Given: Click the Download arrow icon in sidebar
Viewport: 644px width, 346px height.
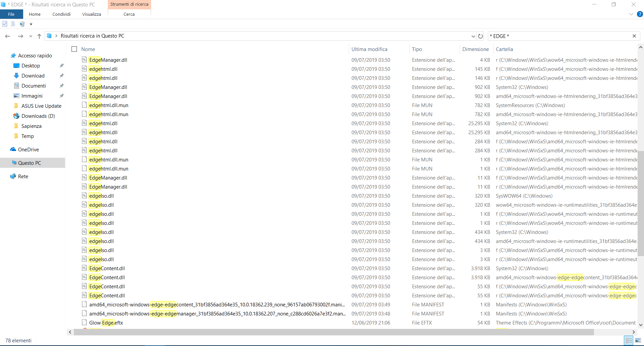Looking at the screenshot, I should point(16,76).
